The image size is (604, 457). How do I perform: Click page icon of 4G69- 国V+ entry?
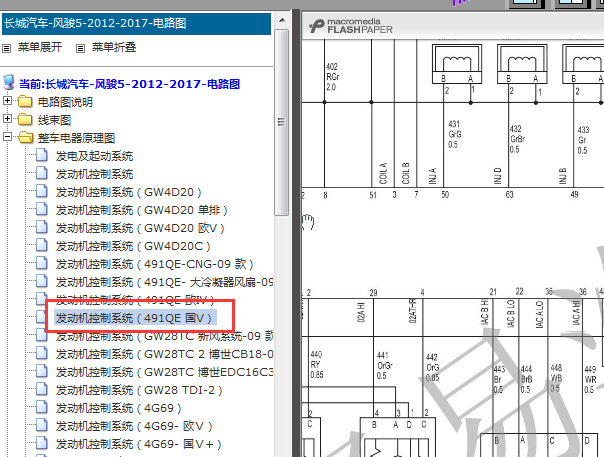tap(42, 442)
